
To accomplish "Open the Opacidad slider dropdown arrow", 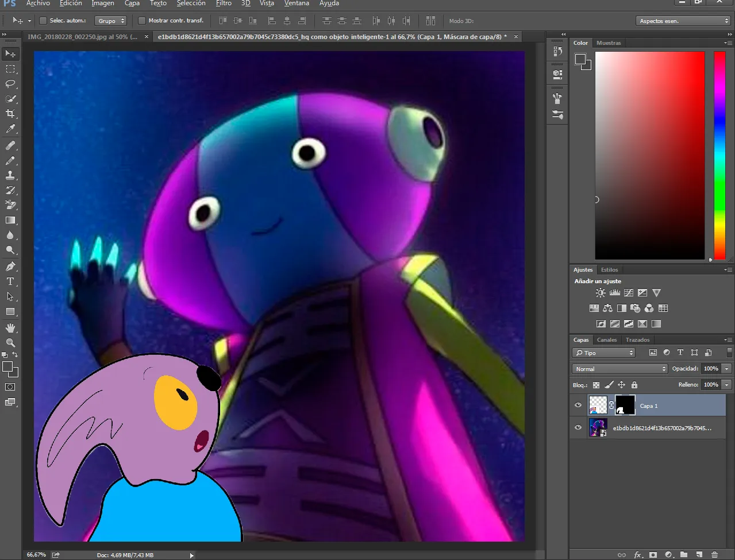I will click(x=727, y=369).
